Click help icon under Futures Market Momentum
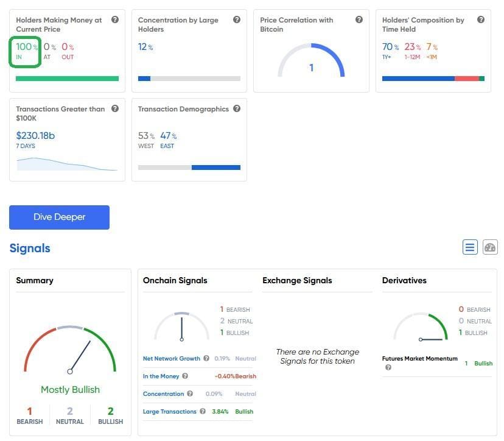The height and width of the screenshot is (441, 504). [388, 367]
